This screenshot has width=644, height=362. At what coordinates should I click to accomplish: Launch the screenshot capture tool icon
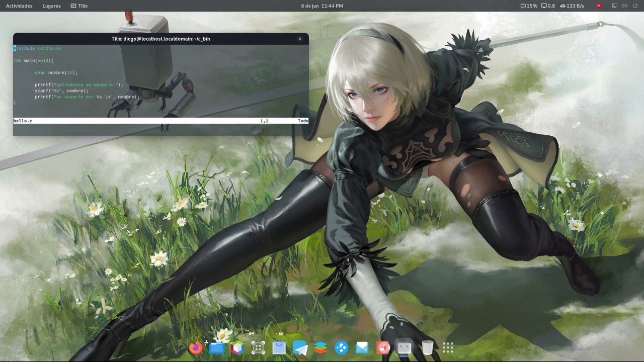click(258, 347)
